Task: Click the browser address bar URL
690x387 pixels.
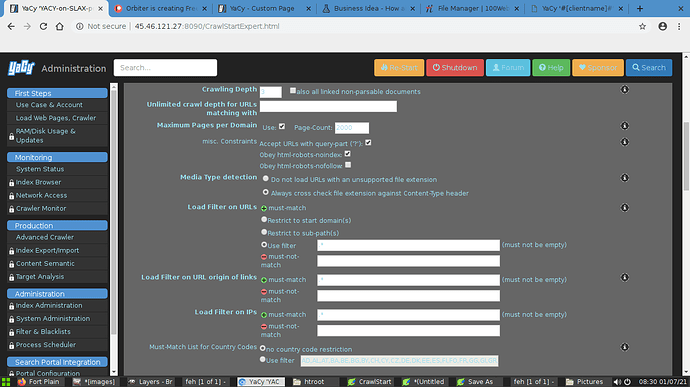Action: click(x=207, y=26)
